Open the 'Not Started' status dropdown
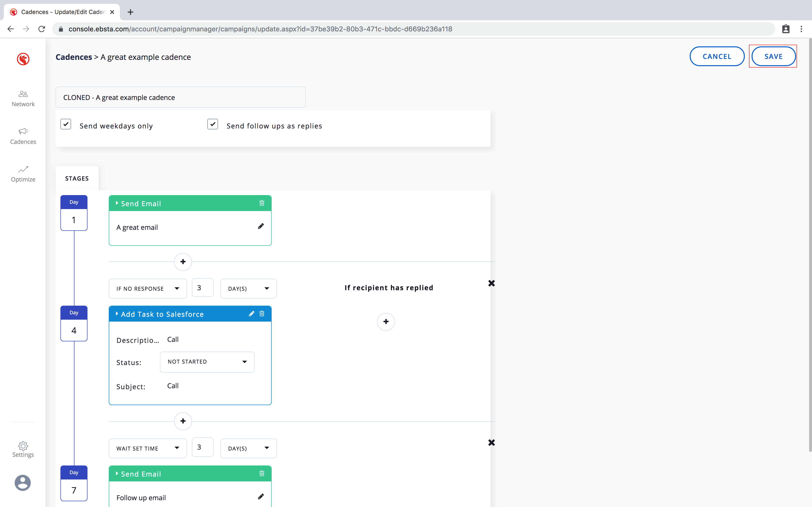Viewport: 812px width, 507px height. click(207, 362)
